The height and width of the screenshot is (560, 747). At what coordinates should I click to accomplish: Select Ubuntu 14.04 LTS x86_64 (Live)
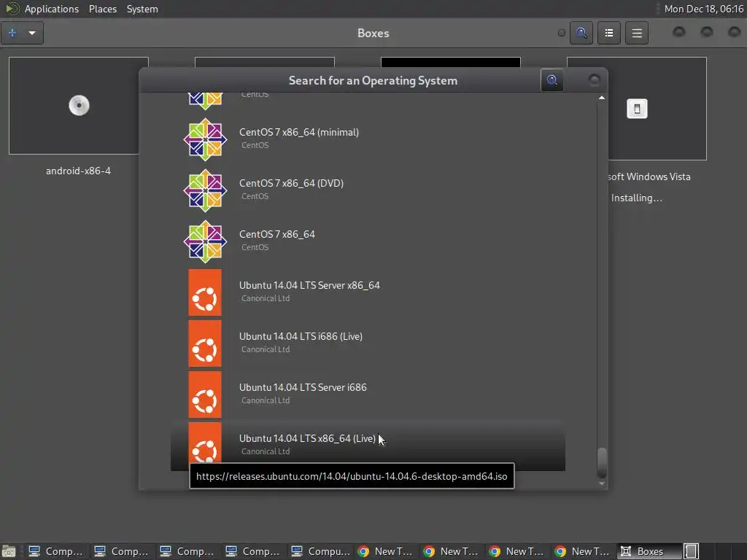[368, 446]
